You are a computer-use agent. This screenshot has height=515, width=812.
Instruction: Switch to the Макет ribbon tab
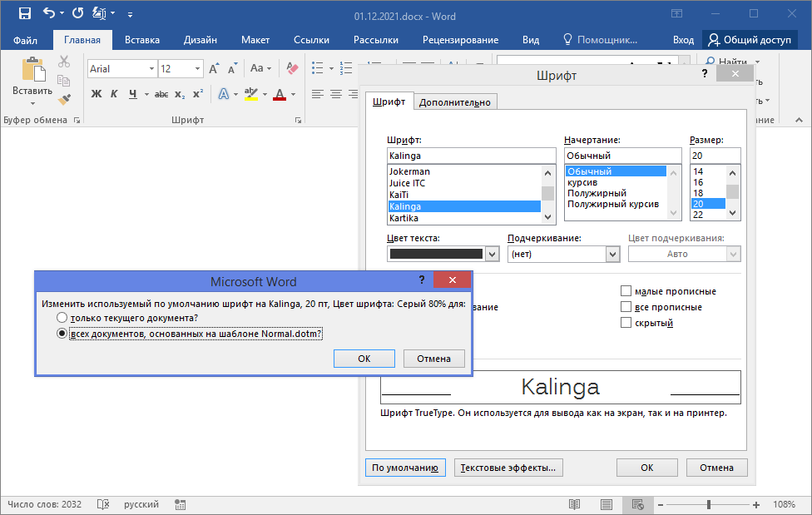[255, 40]
